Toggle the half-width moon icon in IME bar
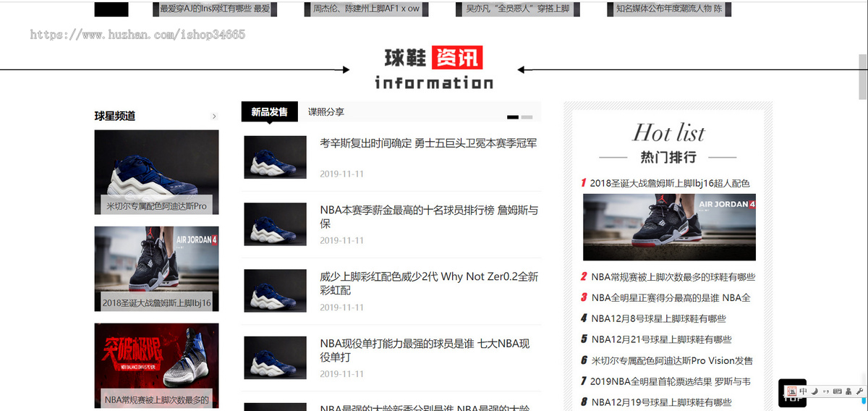The height and width of the screenshot is (411, 868). coord(814,391)
